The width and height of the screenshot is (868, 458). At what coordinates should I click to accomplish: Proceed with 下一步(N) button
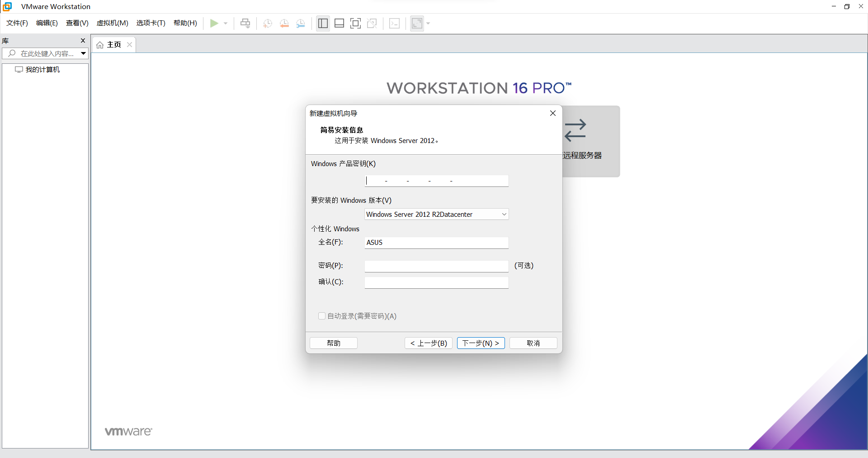point(481,343)
